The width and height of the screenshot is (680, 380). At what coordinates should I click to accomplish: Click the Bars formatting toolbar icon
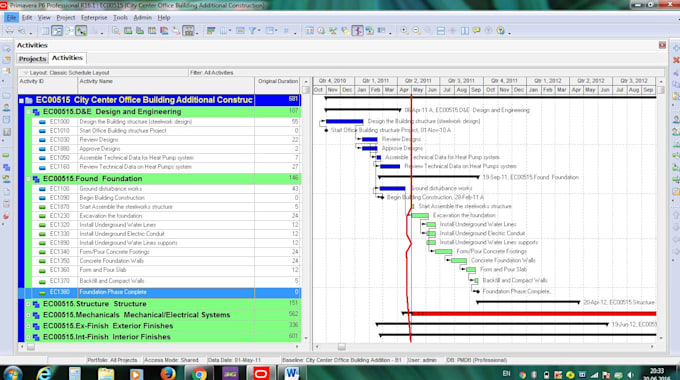click(211, 31)
